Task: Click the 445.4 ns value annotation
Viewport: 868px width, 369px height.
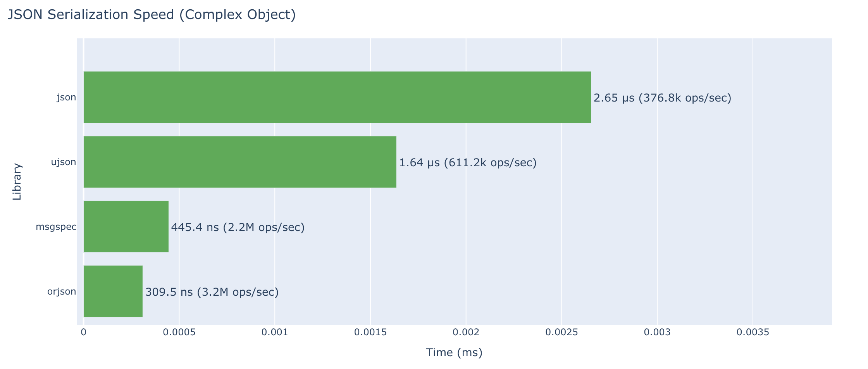Action: (x=238, y=228)
